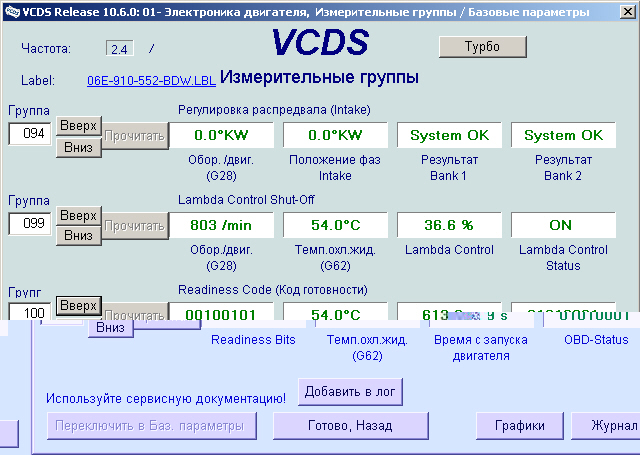Select the Измерительные группы heading
640x455 pixels.
[x=319, y=77]
